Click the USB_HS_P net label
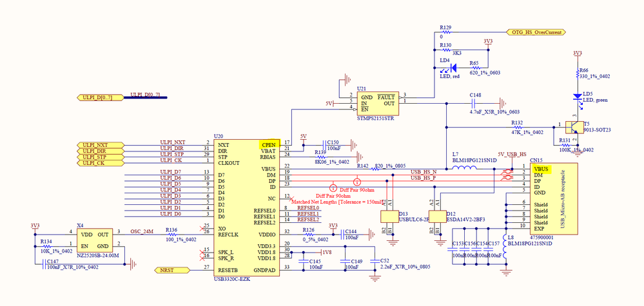The height and width of the screenshot is (306, 644). pyautogui.click(x=424, y=178)
